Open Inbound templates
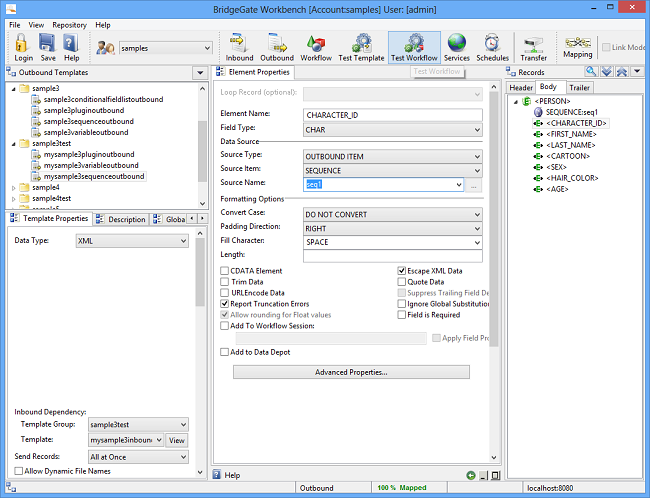650x498 pixels. [239, 47]
